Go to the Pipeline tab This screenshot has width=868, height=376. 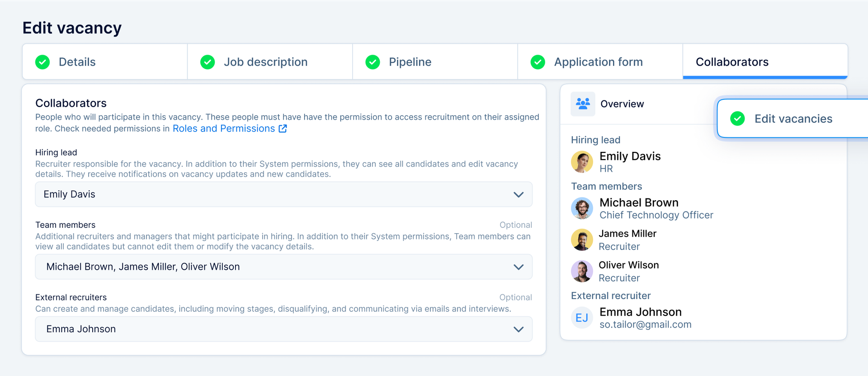(435, 62)
